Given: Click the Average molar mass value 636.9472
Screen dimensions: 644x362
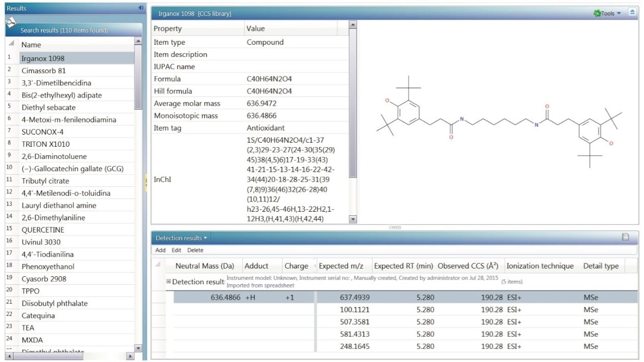Looking at the screenshot, I should [261, 104].
